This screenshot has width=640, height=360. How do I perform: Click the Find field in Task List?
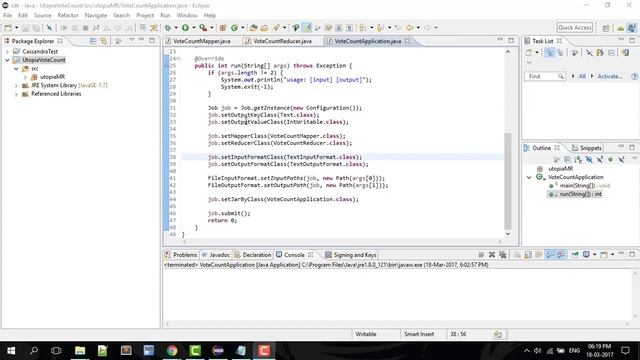[545, 76]
